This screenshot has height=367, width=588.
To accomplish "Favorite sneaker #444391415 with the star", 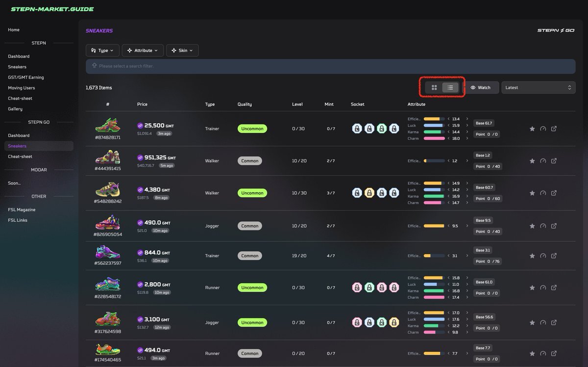I will tap(532, 160).
